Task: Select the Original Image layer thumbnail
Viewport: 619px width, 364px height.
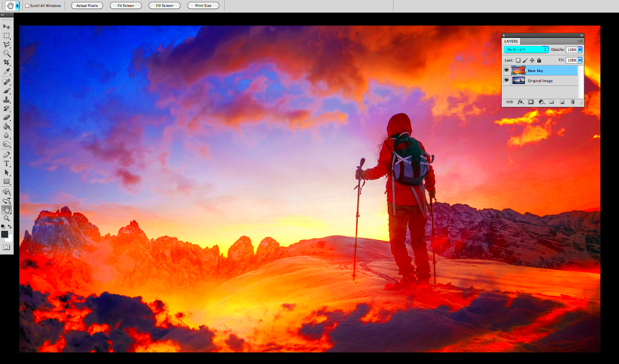Action: pos(519,81)
